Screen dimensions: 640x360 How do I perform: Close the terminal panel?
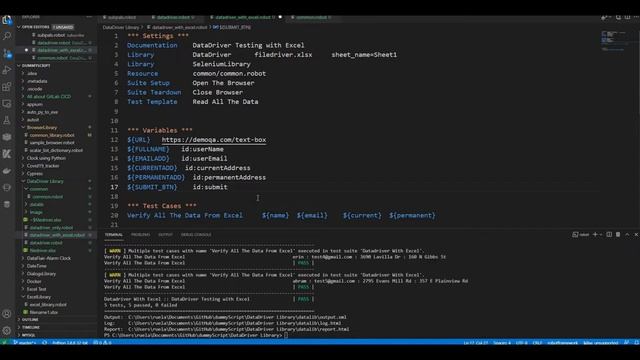(x=636, y=234)
